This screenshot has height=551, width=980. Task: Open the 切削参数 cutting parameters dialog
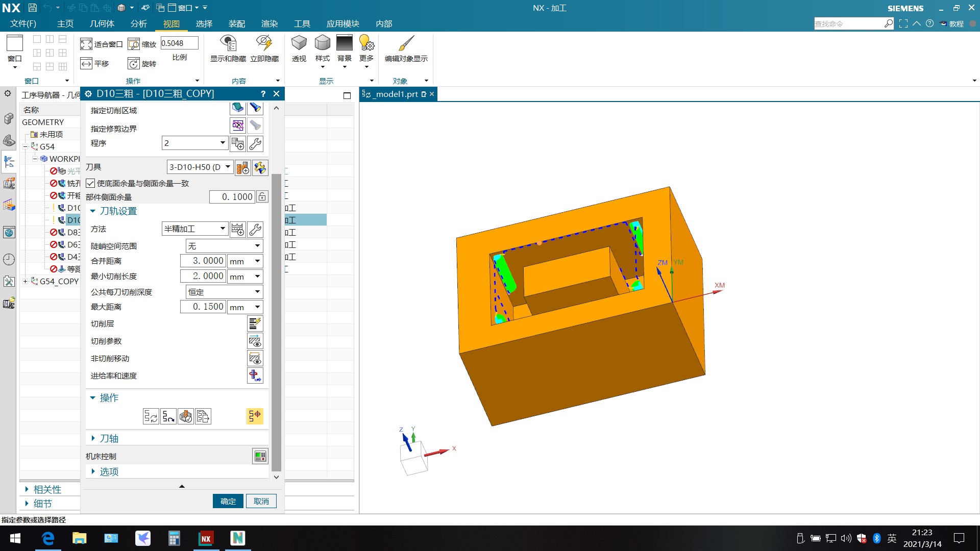click(255, 341)
